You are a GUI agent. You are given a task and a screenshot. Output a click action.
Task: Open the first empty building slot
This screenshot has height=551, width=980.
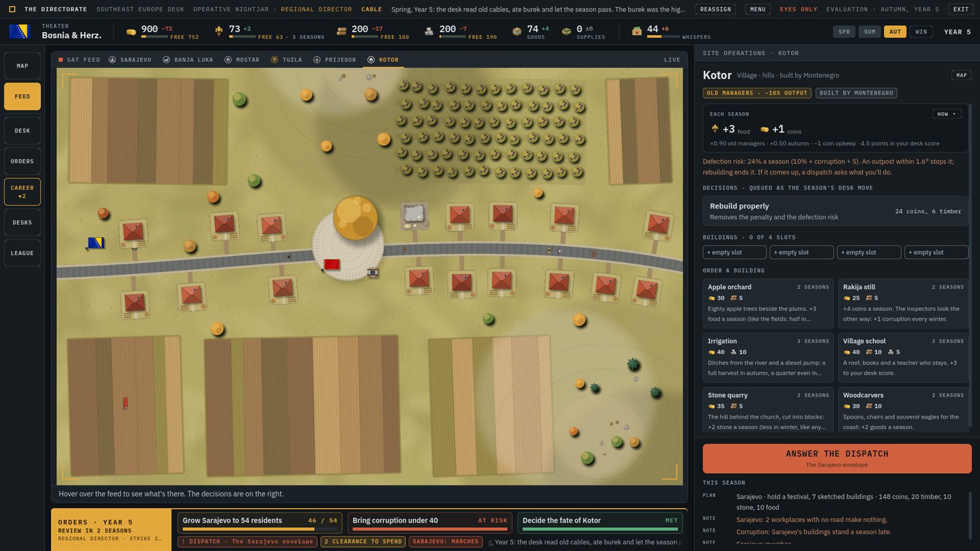pyautogui.click(x=734, y=252)
